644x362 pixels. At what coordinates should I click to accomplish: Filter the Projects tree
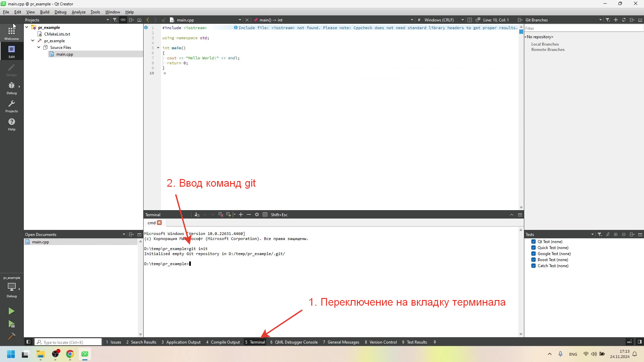coord(115,20)
